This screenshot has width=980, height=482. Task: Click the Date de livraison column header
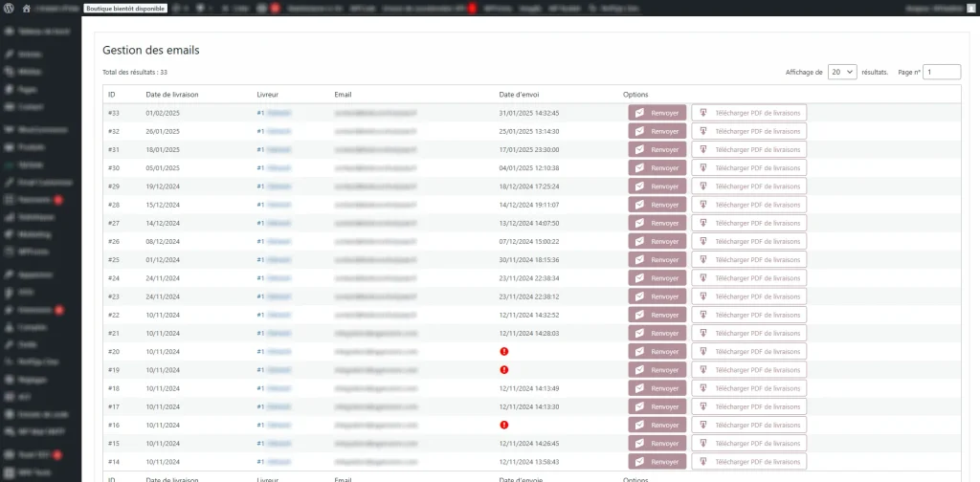click(x=172, y=95)
